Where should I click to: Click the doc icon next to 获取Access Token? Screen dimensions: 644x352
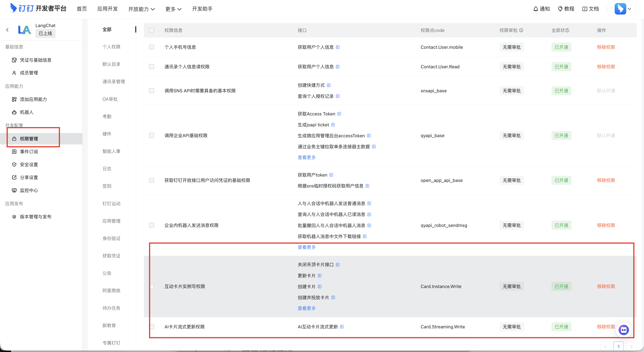tap(339, 114)
